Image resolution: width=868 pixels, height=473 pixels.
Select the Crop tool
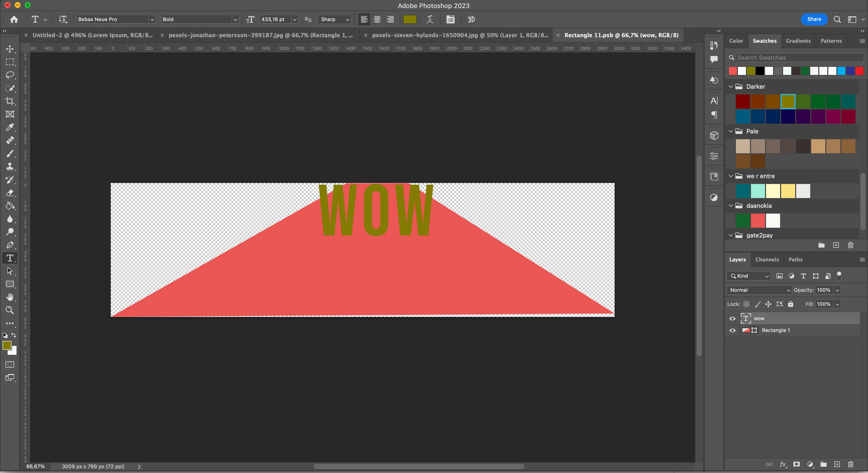10,101
